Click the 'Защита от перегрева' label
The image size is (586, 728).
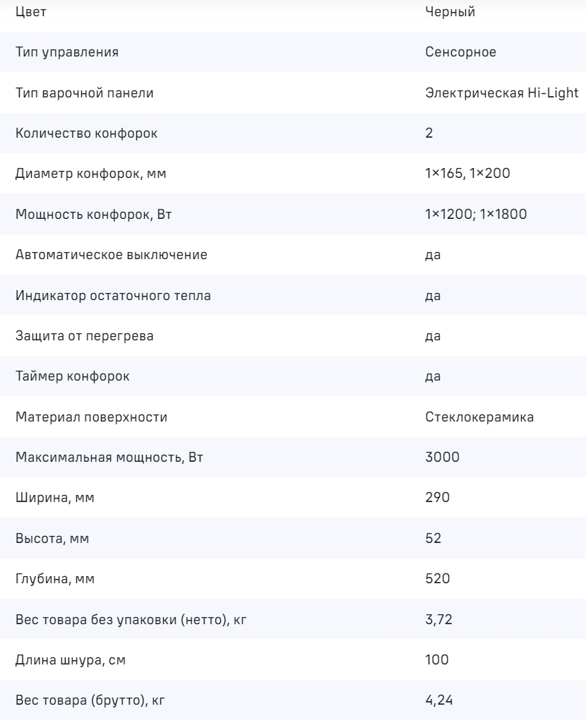(84, 336)
